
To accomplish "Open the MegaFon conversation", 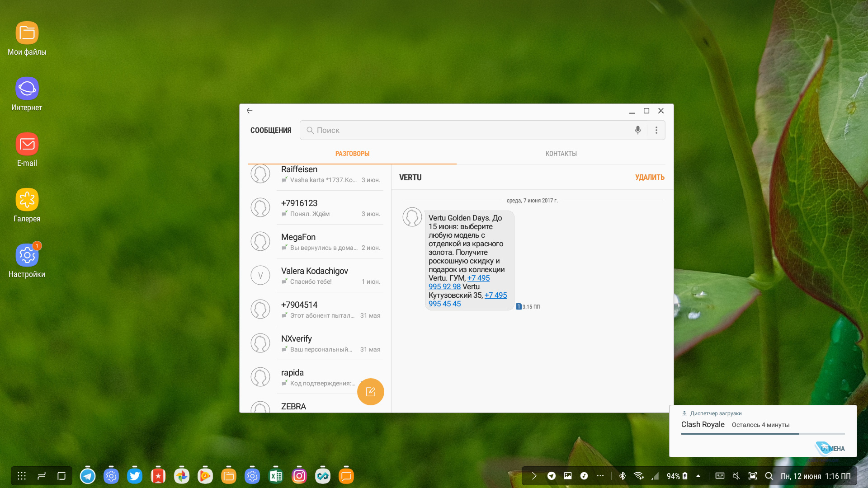I will [316, 242].
